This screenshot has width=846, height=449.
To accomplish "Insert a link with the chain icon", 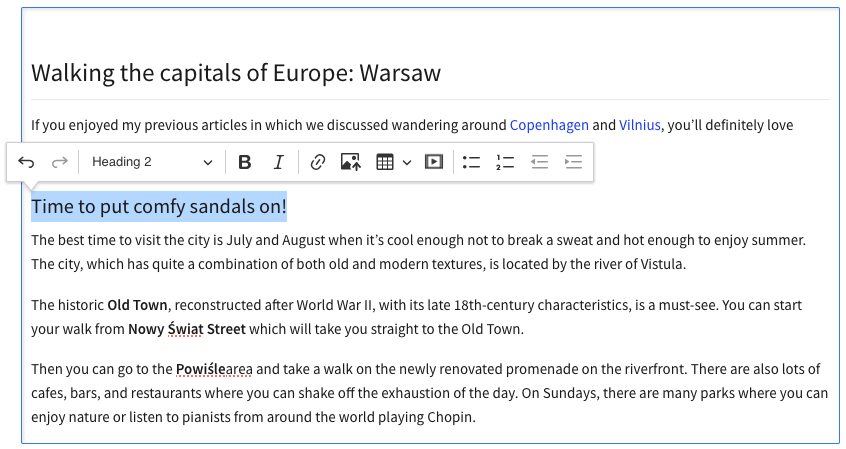I will pos(317,162).
